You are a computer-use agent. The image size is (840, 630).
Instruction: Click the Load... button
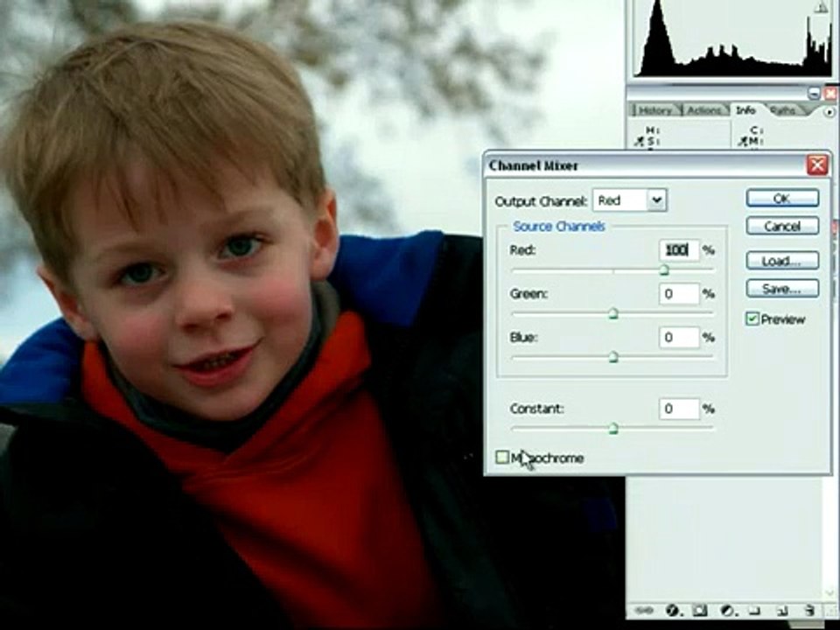(x=782, y=261)
